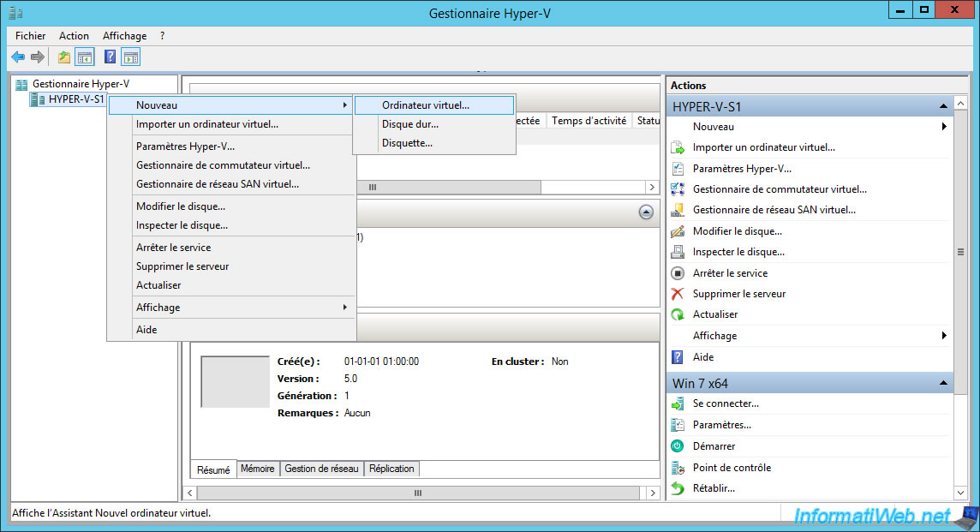
Task: Click the details pane horizontal scrollbar right arrow
Action: tap(653, 493)
